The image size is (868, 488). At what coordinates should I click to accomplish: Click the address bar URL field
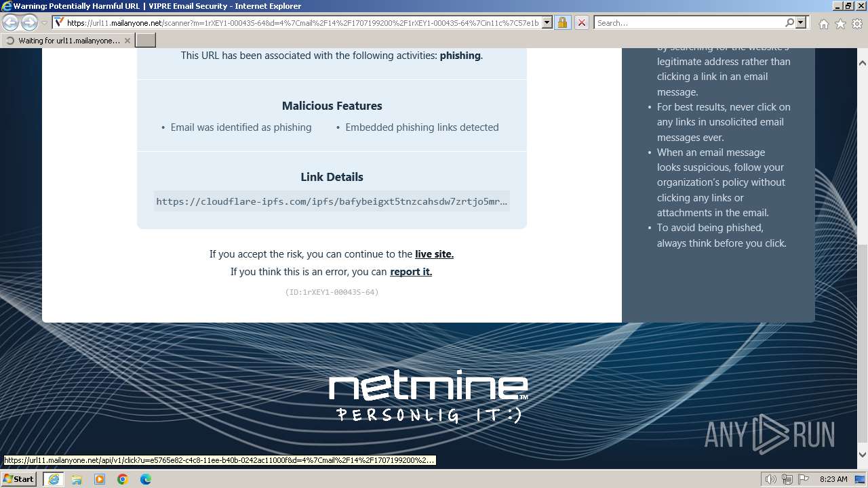tap(303, 23)
